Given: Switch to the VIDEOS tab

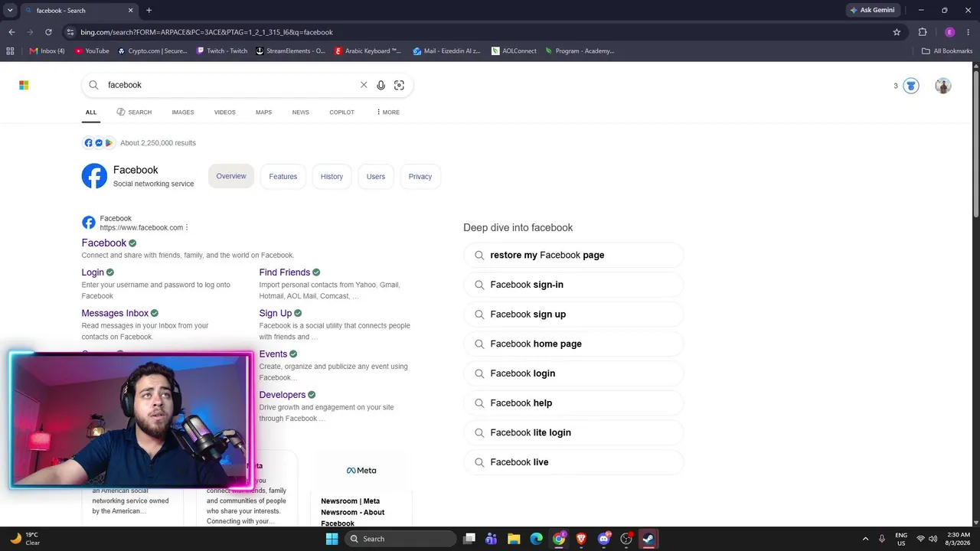Looking at the screenshot, I should pos(225,112).
